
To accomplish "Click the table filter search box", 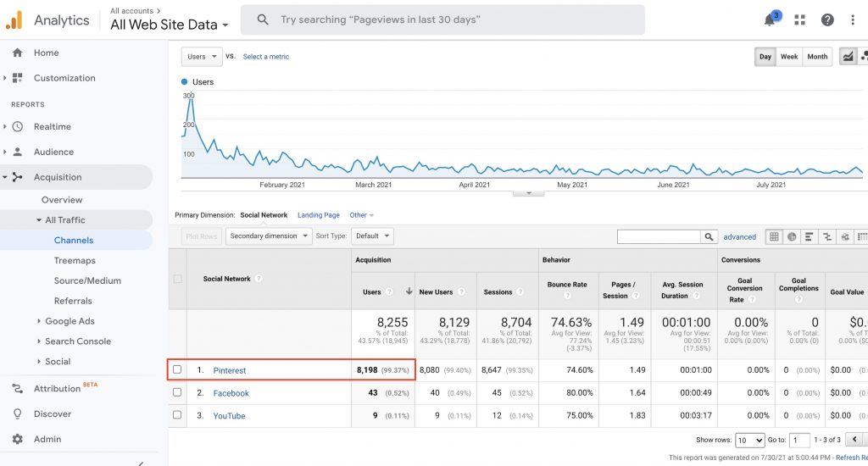I will point(659,237).
